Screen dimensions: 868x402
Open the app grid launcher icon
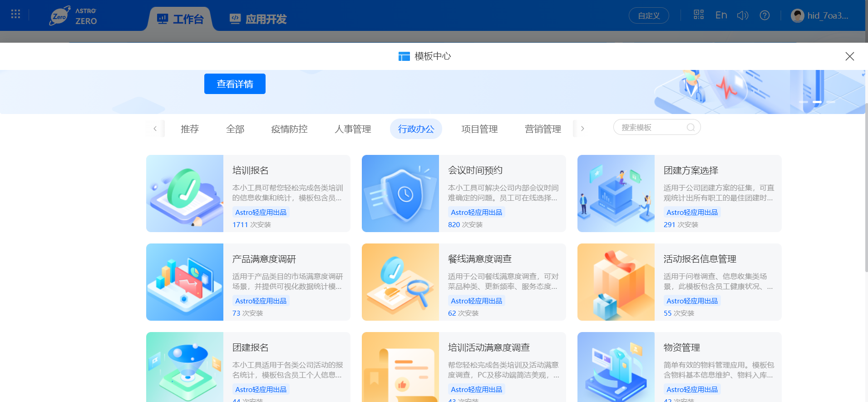pos(15,15)
